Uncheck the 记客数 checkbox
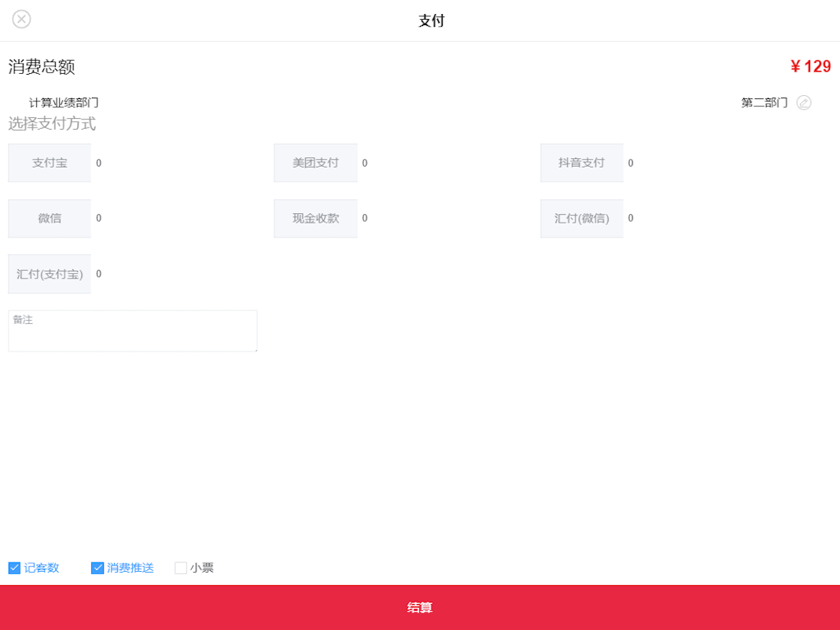 point(14,568)
